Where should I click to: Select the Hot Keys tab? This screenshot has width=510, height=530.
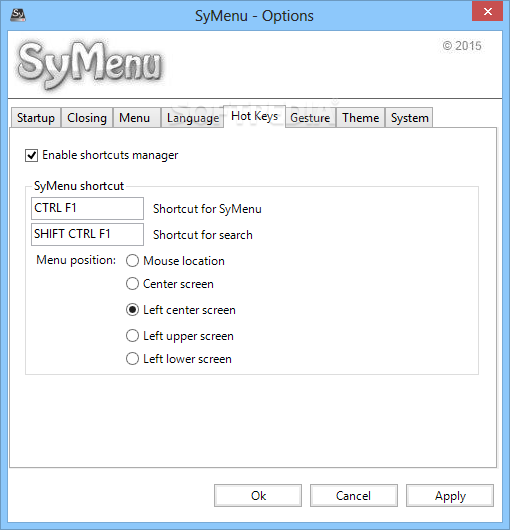tap(254, 116)
